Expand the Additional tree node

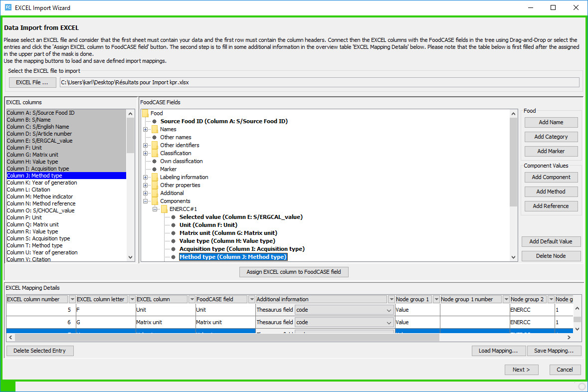(x=146, y=194)
